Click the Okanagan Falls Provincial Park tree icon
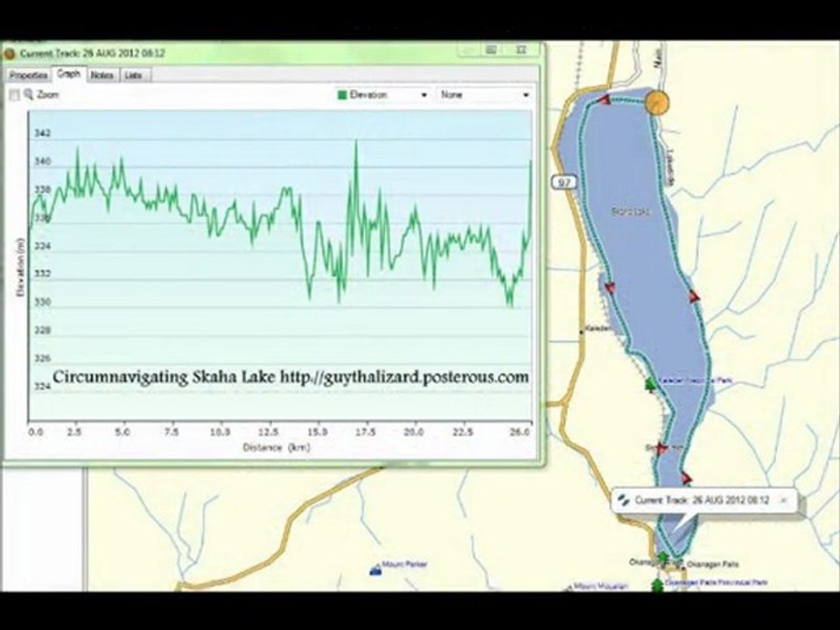 pyautogui.click(x=657, y=584)
